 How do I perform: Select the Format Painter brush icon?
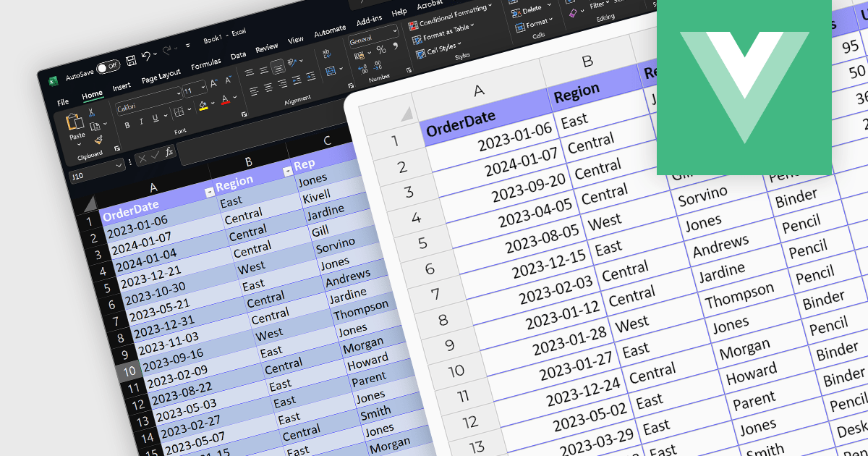pyautogui.click(x=98, y=139)
